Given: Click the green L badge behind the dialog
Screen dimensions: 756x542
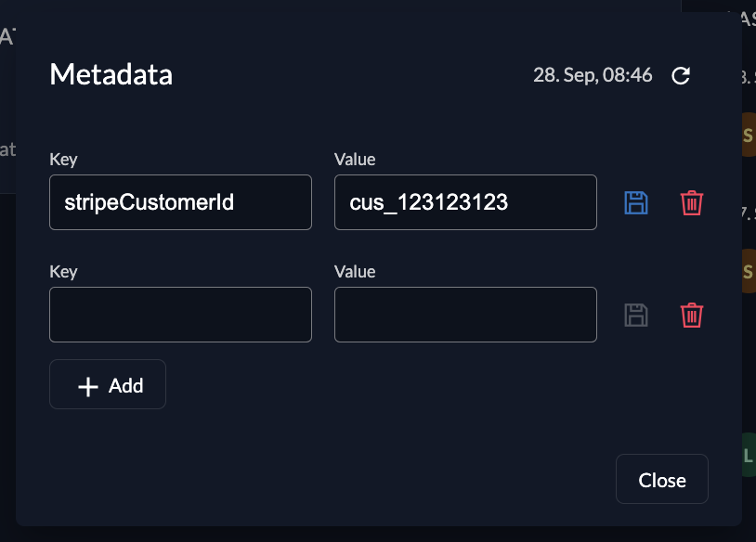Looking at the screenshot, I should (749, 456).
